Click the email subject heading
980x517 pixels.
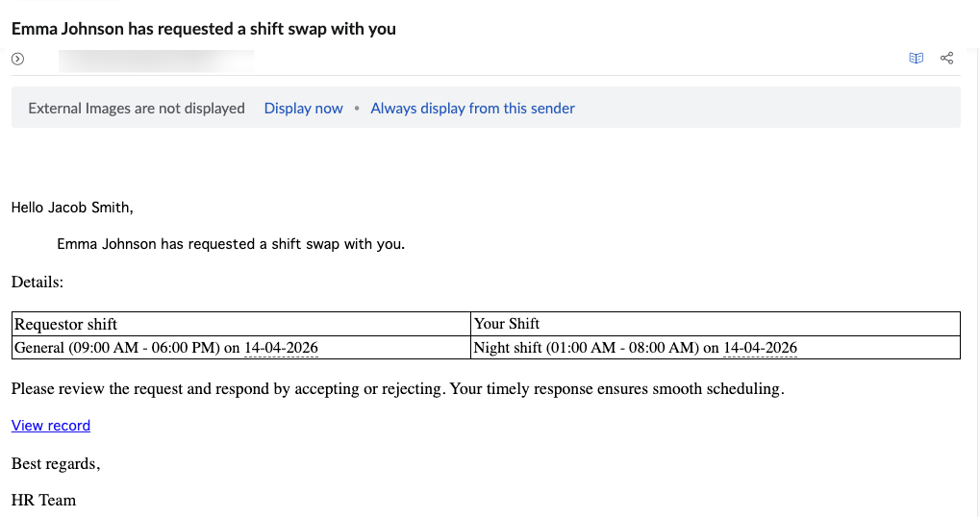tap(204, 29)
